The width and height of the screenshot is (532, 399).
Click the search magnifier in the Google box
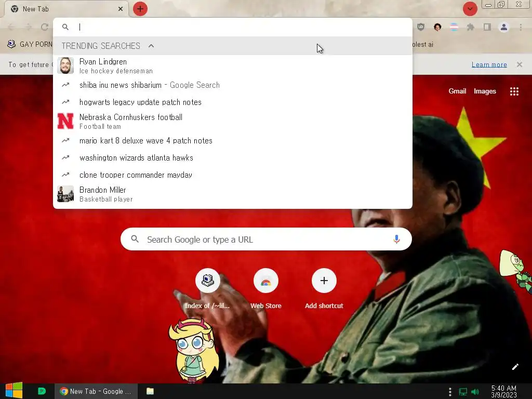[135, 239]
